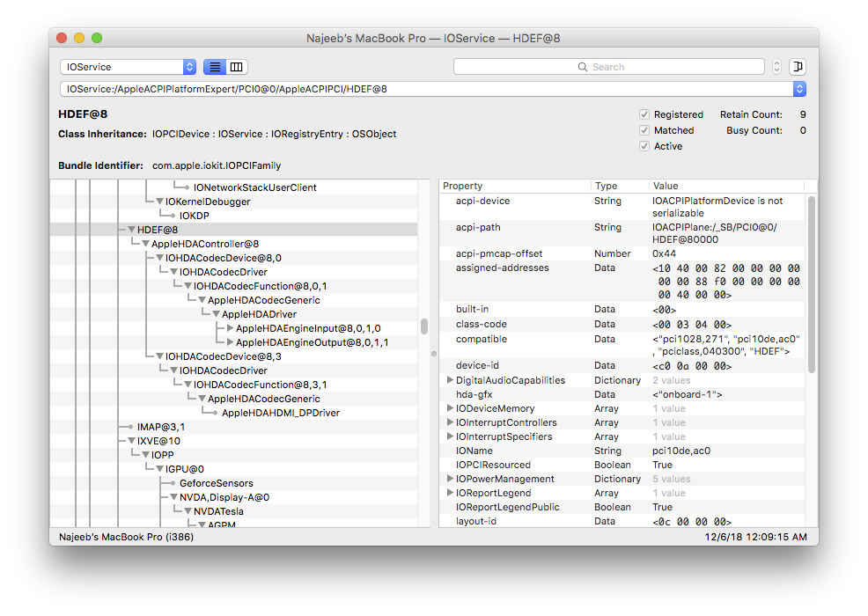The width and height of the screenshot is (868, 616).
Task: Select the acpi-device property row
Action: (622, 207)
